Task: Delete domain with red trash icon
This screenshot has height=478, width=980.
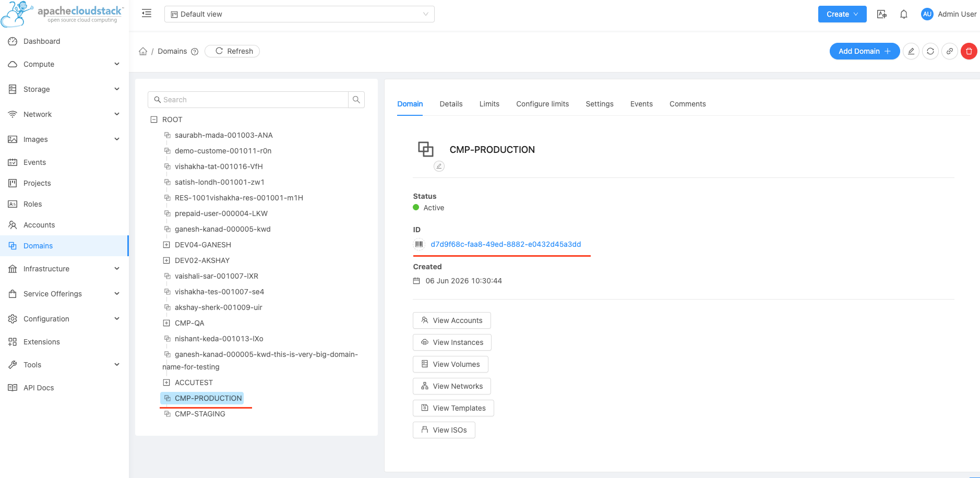Action: pyautogui.click(x=969, y=51)
